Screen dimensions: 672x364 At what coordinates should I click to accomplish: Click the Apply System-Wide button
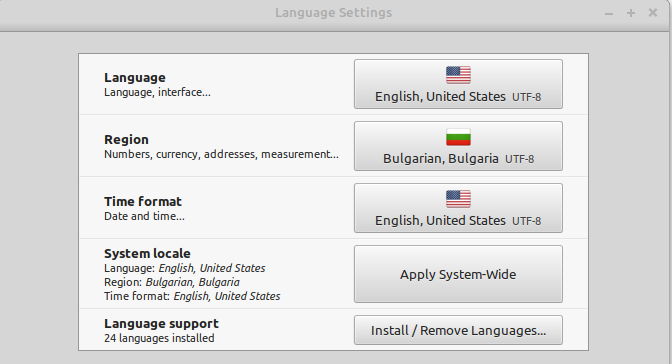pyautogui.click(x=458, y=274)
